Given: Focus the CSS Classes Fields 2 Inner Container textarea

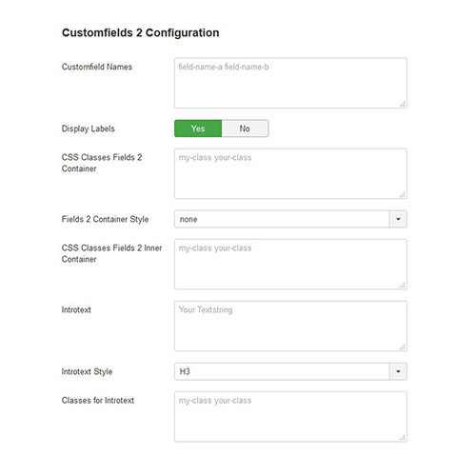Looking at the screenshot, I should [x=290, y=264].
